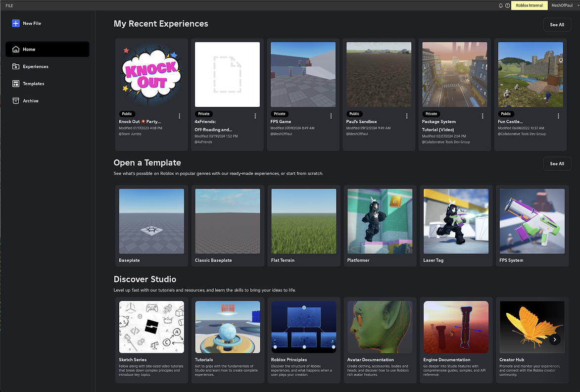Click the MeshOfPaul account label
The width and height of the screenshot is (580, 392).
click(562, 5)
